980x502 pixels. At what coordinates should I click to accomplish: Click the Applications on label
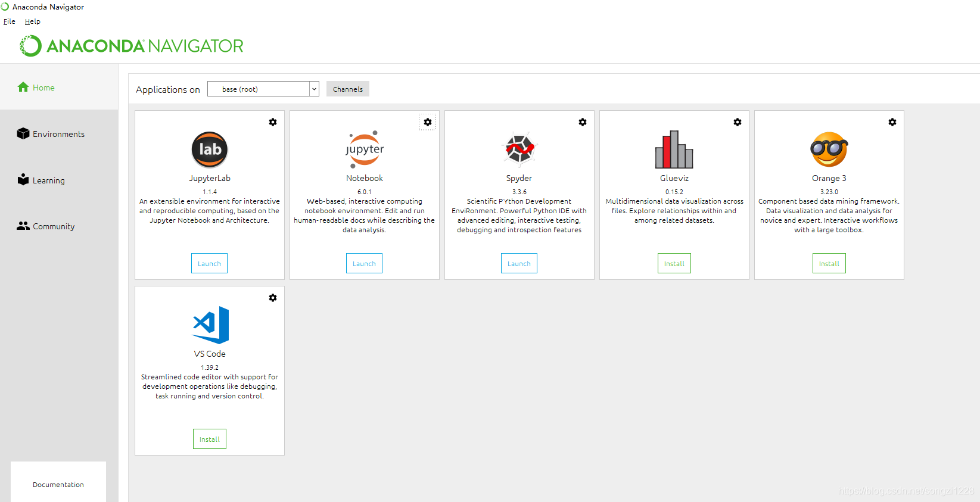click(168, 89)
